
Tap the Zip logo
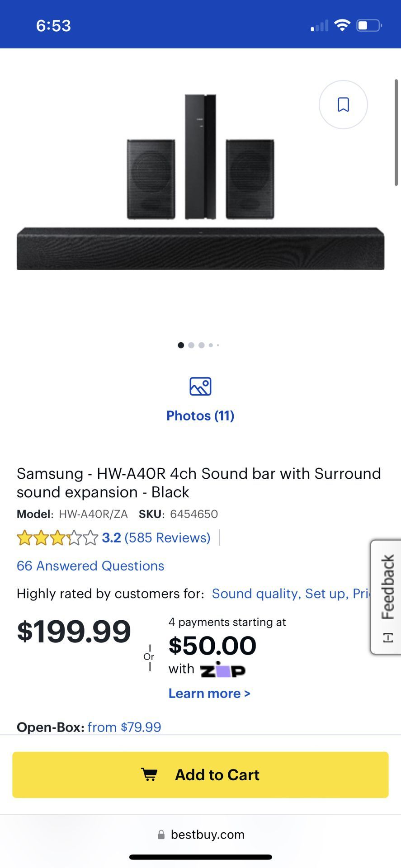click(x=223, y=670)
